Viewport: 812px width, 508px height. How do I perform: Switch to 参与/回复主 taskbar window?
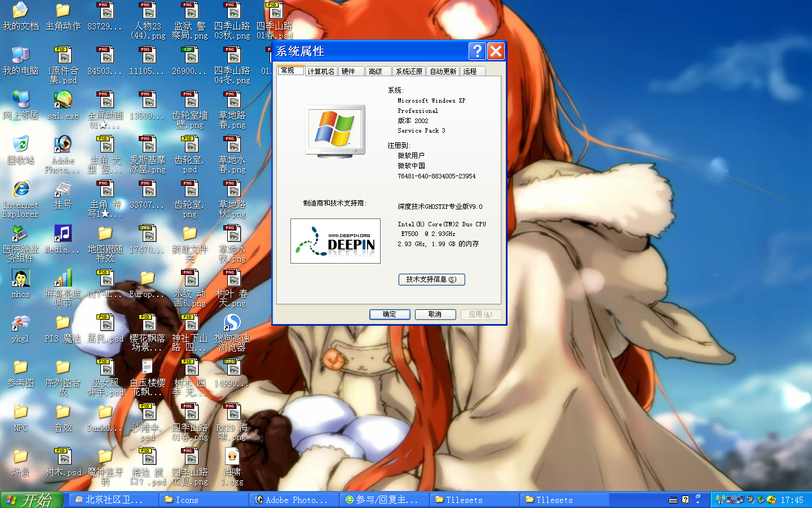(384, 500)
